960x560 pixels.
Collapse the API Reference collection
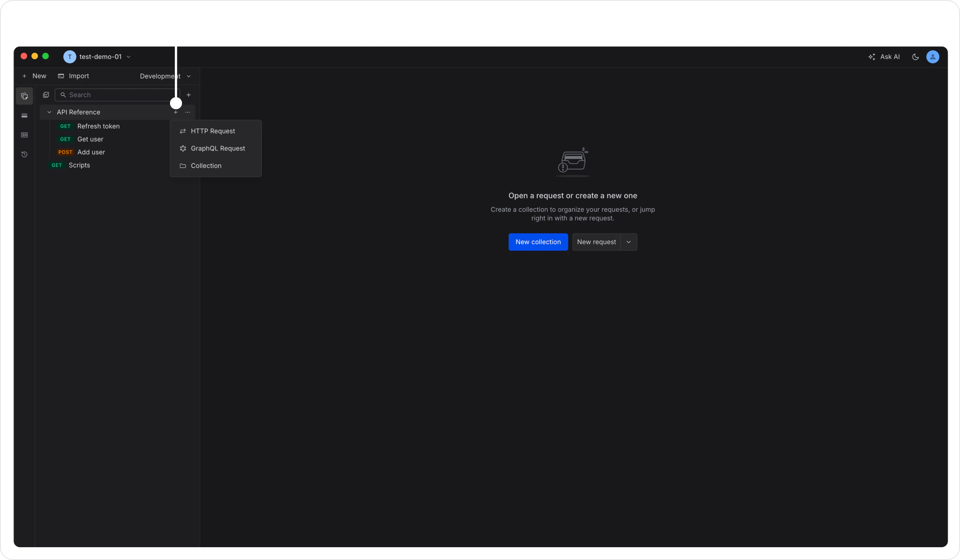tap(49, 112)
